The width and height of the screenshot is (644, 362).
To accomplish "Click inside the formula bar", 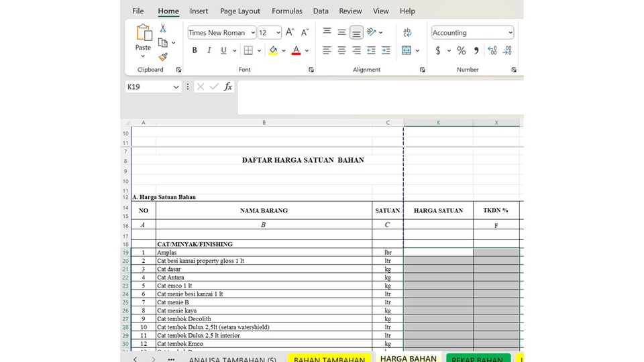I will click(x=380, y=97).
